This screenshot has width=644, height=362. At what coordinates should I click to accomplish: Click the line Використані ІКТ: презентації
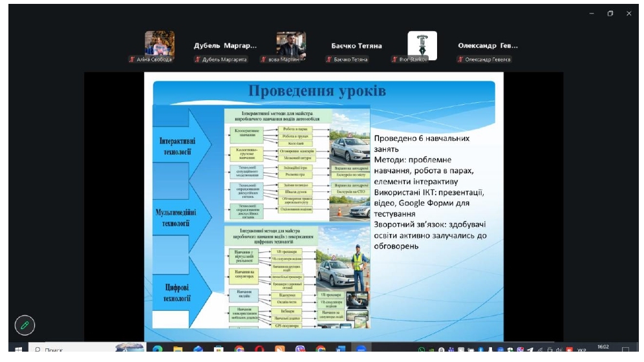[x=429, y=192]
